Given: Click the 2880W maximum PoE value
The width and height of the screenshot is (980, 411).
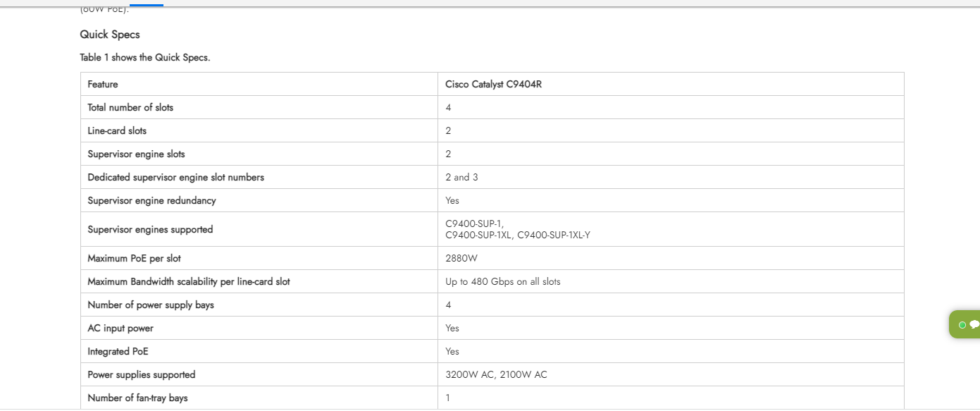Looking at the screenshot, I should (461, 259).
